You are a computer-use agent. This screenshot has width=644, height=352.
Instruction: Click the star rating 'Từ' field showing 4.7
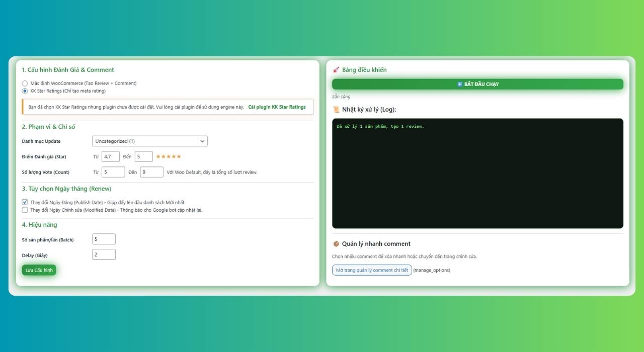pos(111,157)
